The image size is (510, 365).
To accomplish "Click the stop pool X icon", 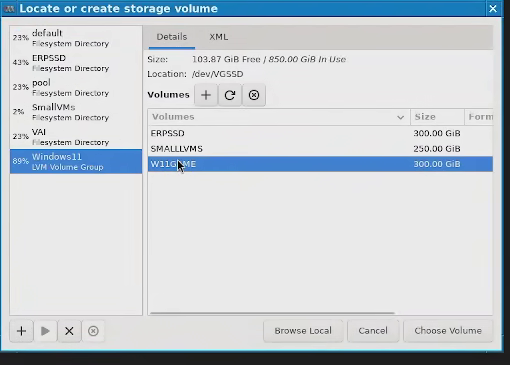I will click(69, 331).
